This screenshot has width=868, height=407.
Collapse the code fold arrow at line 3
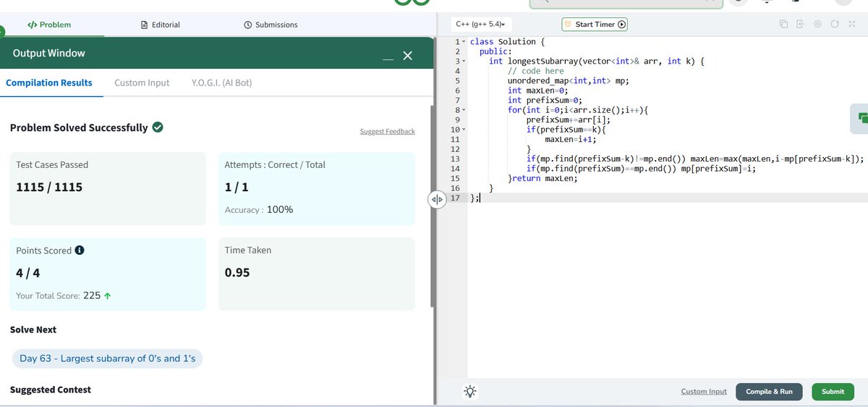pyautogui.click(x=463, y=62)
